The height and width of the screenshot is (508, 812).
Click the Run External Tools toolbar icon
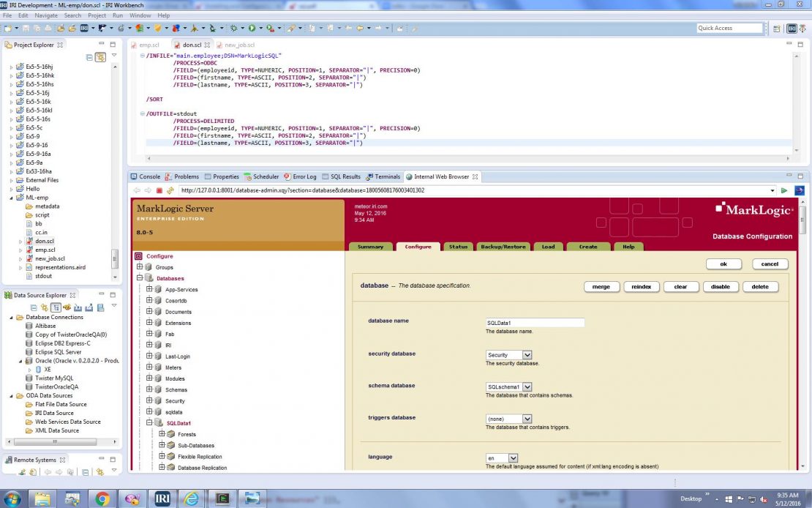270,28
